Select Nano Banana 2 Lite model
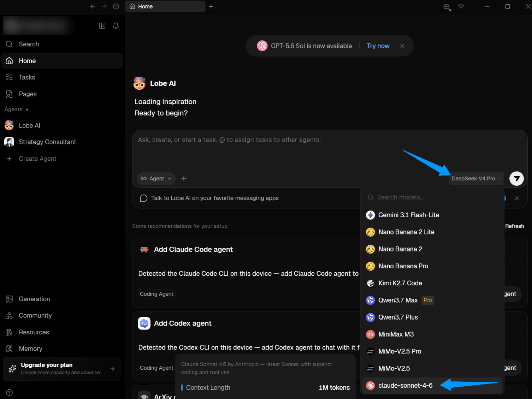 432,232
